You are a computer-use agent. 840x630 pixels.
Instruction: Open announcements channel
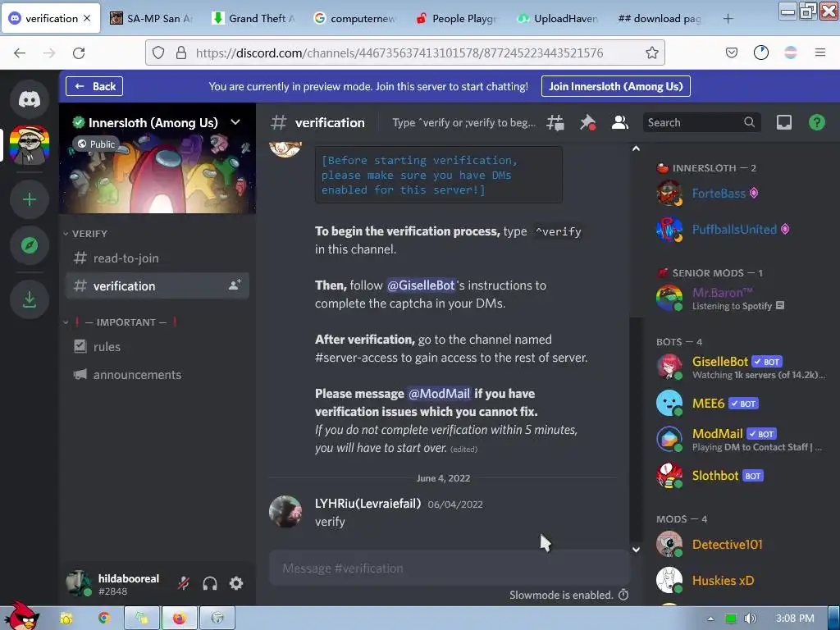pos(157,374)
